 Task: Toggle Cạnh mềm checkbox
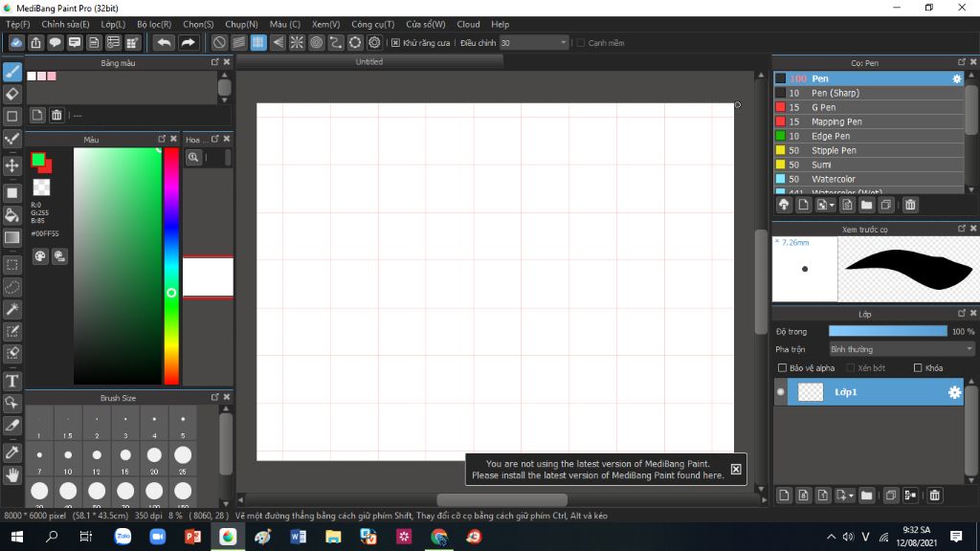(x=581, y=42)
